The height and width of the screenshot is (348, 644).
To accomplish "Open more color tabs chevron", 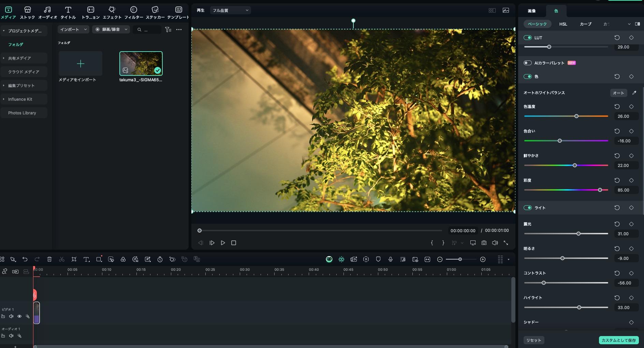I will pos(629,24).
